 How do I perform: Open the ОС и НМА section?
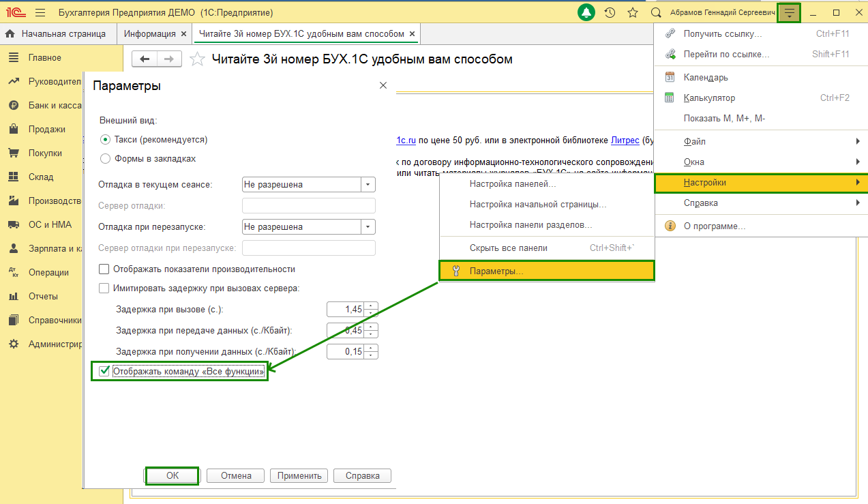click(50, 224)
